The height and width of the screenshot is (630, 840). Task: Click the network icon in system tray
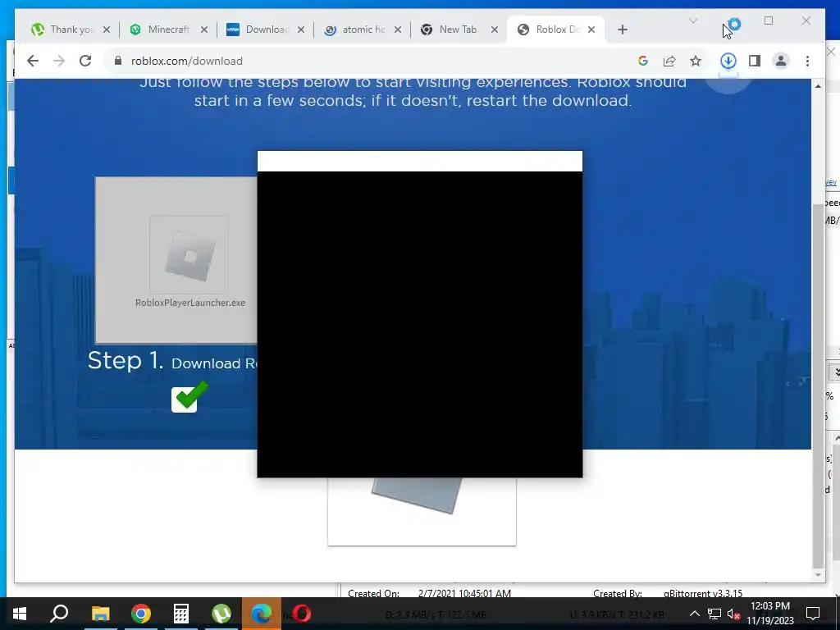(x=714, y=614)
